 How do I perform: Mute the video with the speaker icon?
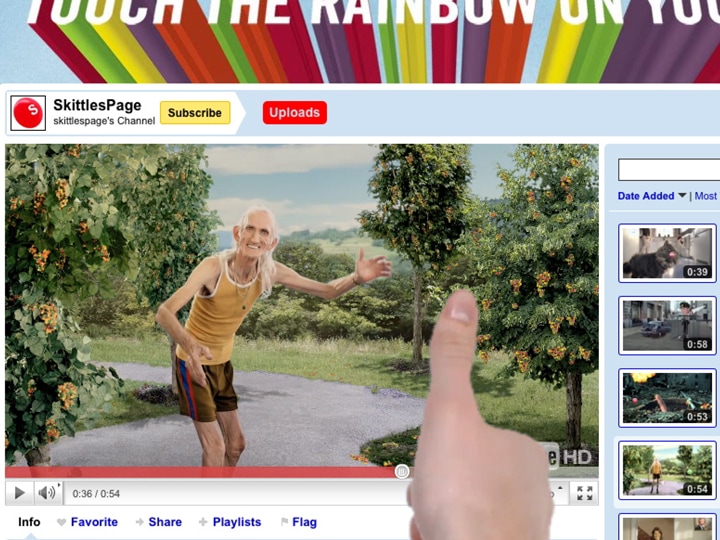tap(47, 493)
